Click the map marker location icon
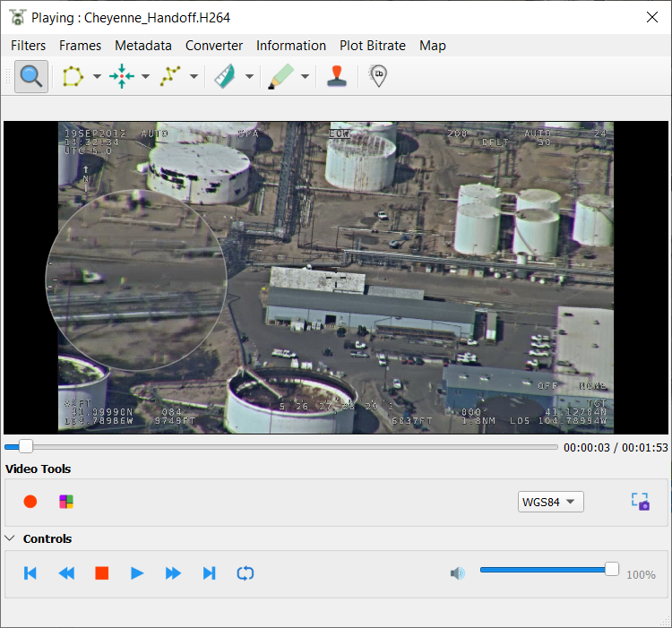The width and height of the screenshot is (672, 628). click(379, 77)
